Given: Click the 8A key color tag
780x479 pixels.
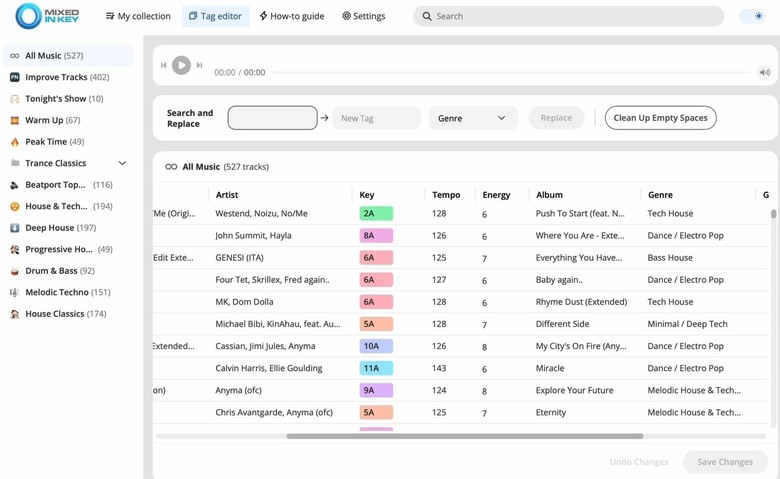Looking at the screenshot, I should [376, 236].
